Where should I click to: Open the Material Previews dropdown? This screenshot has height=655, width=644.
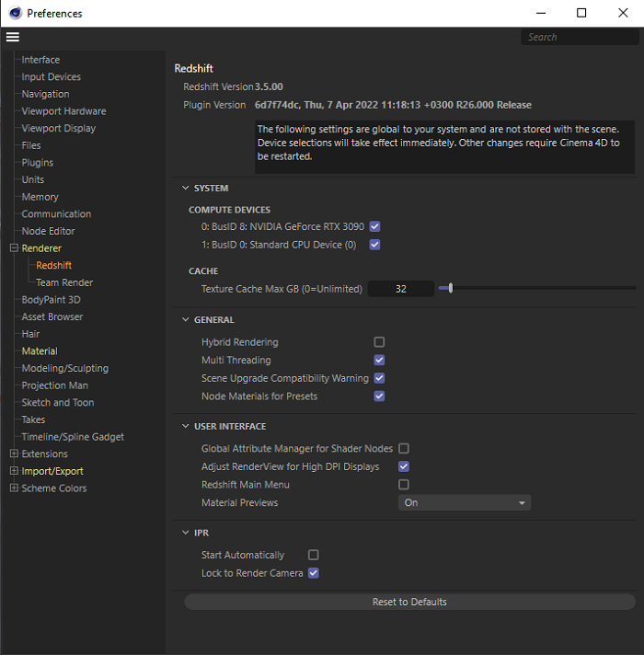click(x=465, y=502)
